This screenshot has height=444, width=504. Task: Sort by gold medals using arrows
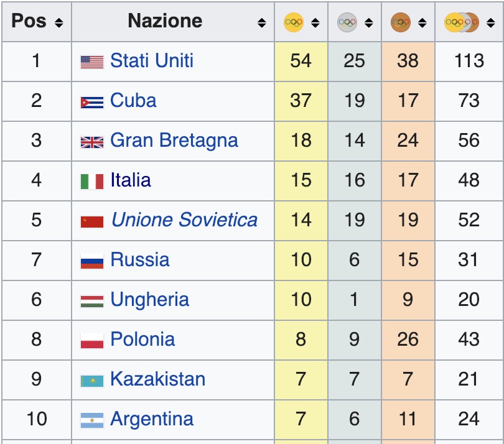315,23
